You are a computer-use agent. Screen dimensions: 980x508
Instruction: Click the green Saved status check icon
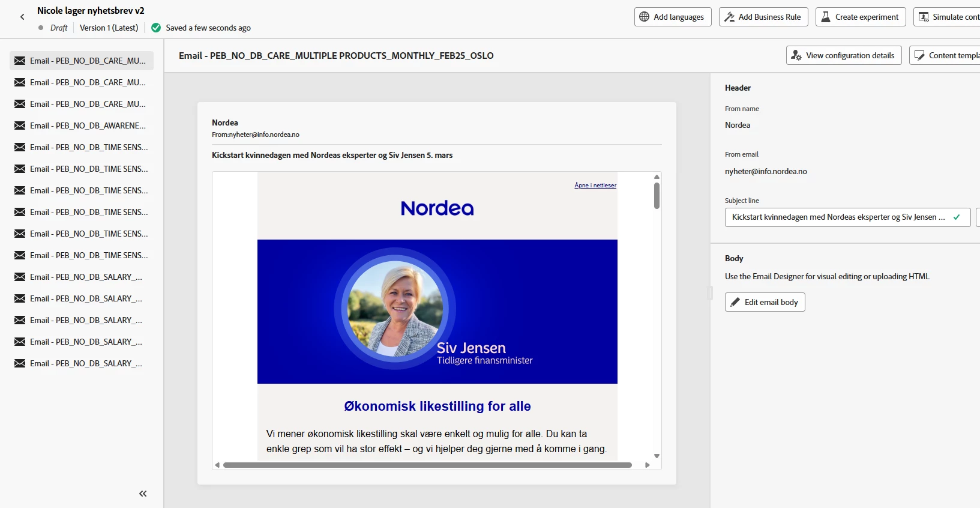point(156,28)
